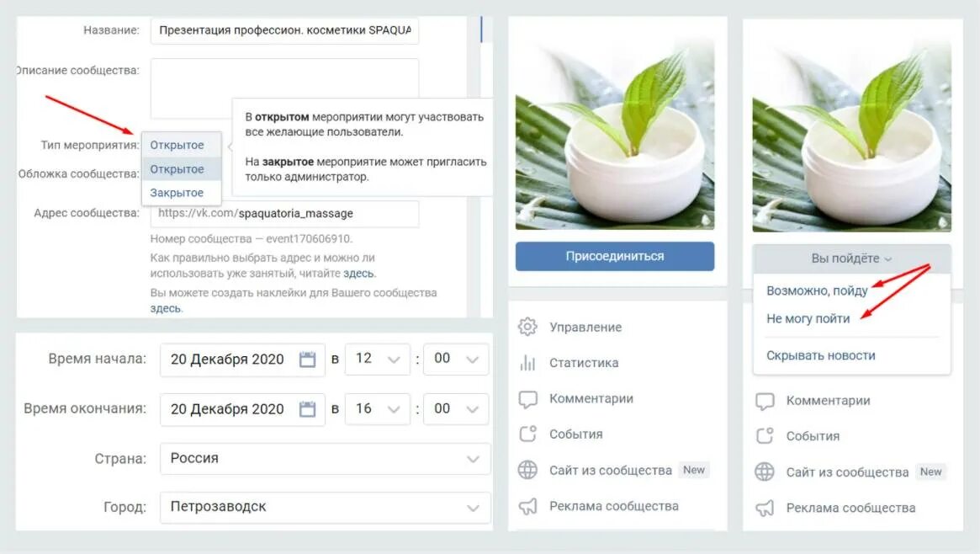Choose Не могу пойти option
Image resolution: width=980 pixels, height=554 pixels.
tap(808, 318)
